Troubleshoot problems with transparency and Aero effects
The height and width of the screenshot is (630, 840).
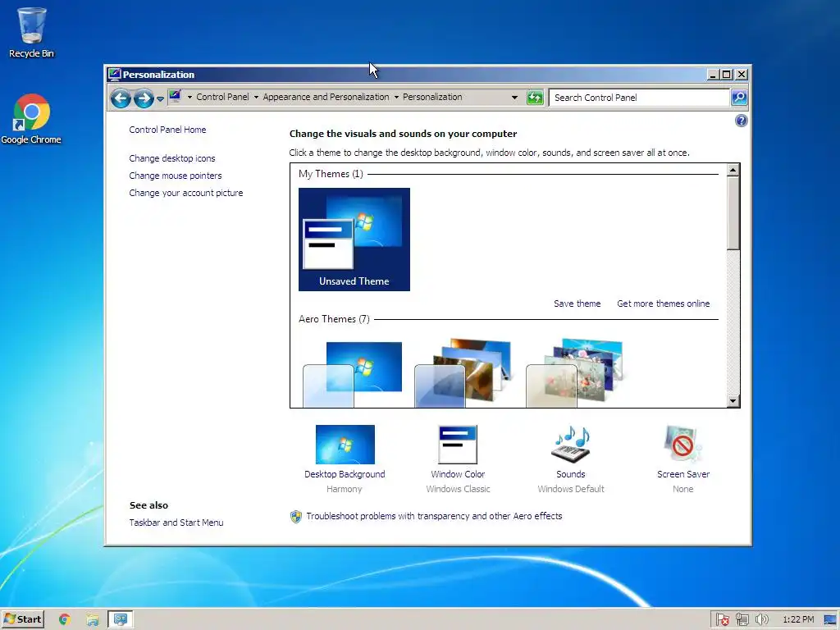(434, 516)
